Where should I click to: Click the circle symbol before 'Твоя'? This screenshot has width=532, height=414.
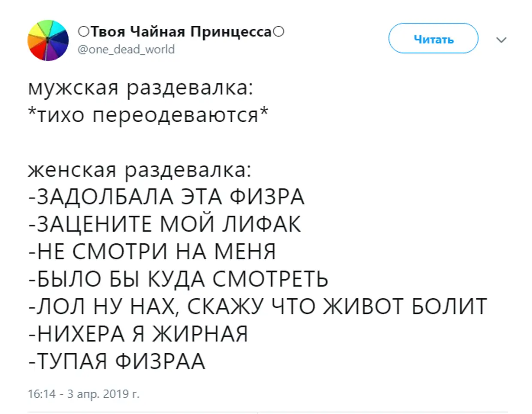(83, 32)
